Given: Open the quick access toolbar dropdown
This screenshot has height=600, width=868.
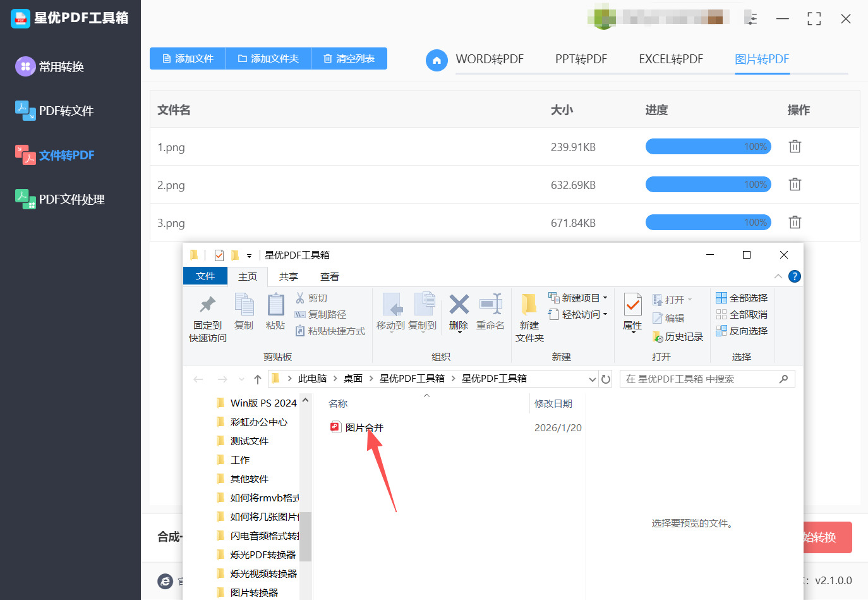Looking at the screenshot, I should (249, 256).
